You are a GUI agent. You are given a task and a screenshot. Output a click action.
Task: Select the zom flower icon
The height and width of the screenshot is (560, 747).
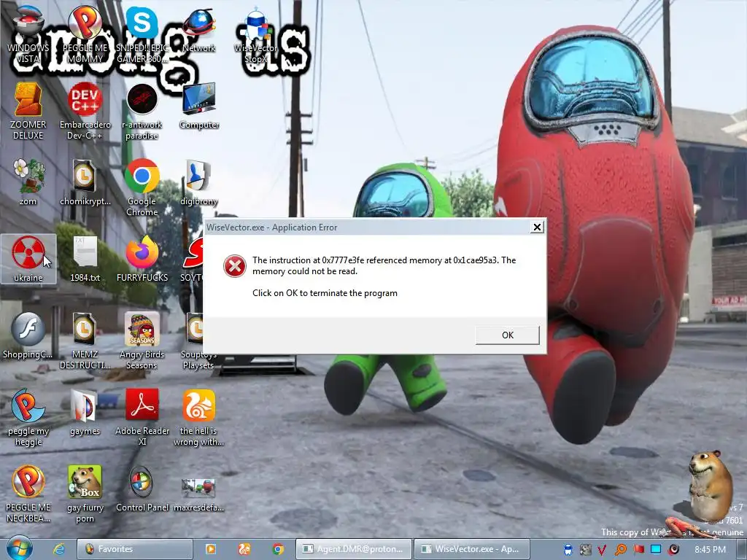28,182
